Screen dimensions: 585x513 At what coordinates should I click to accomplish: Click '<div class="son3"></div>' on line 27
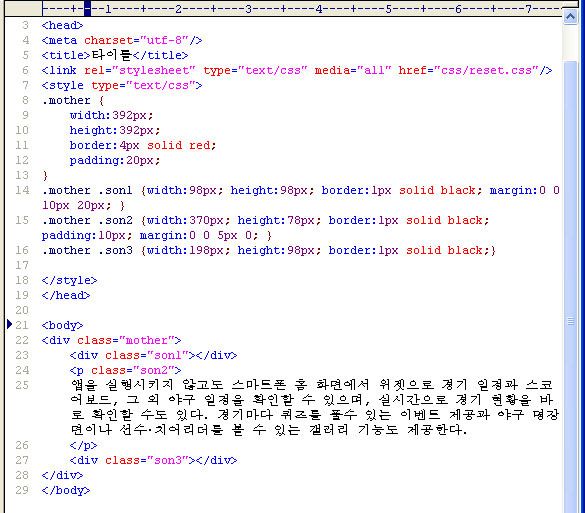153,460
